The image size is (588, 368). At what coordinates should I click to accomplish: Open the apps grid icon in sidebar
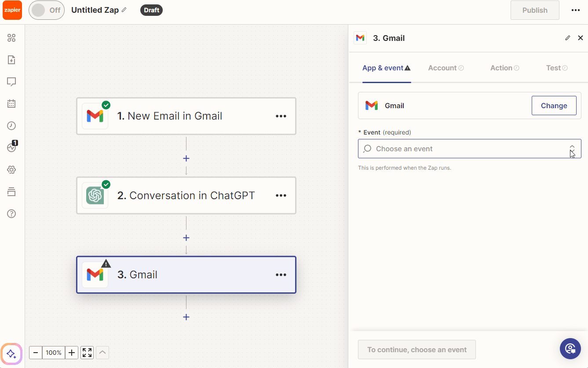(x=11, y=38)
